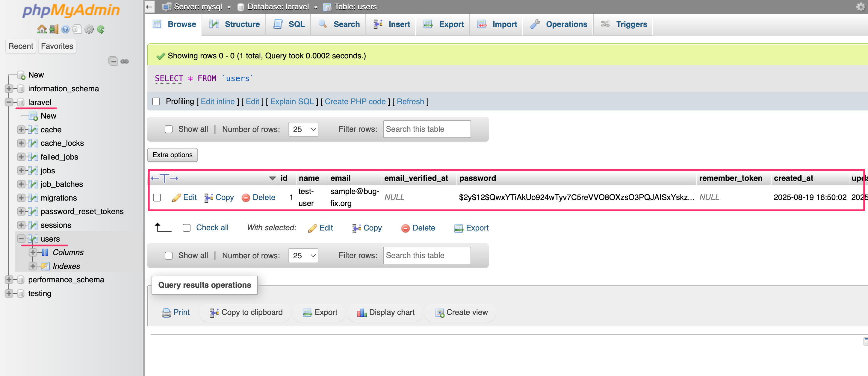Click Print in query results operations
Image resolution: width=868 pixels, height=376 pixels.
tap(176, 312)
